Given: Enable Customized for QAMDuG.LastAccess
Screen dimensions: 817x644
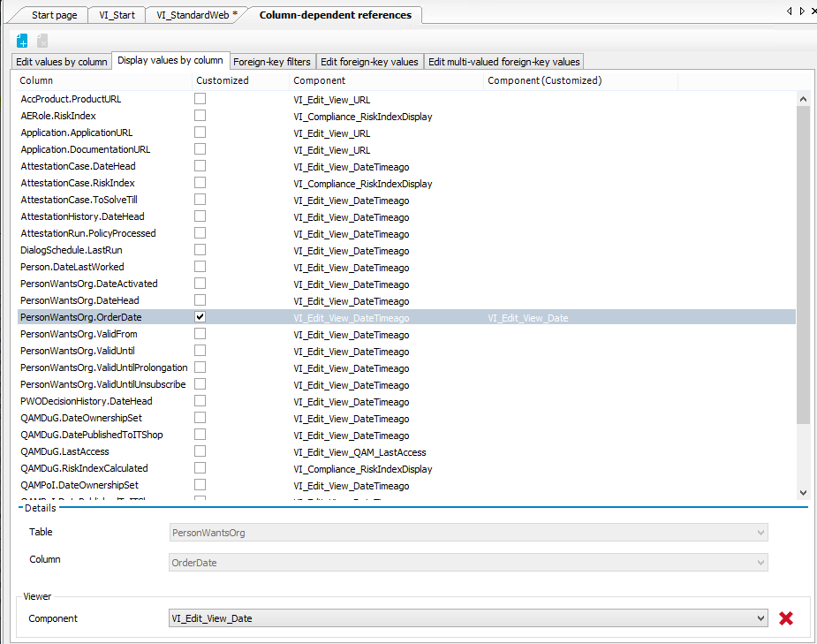Looking at the screenshot, I should click(x=200, y=451).
